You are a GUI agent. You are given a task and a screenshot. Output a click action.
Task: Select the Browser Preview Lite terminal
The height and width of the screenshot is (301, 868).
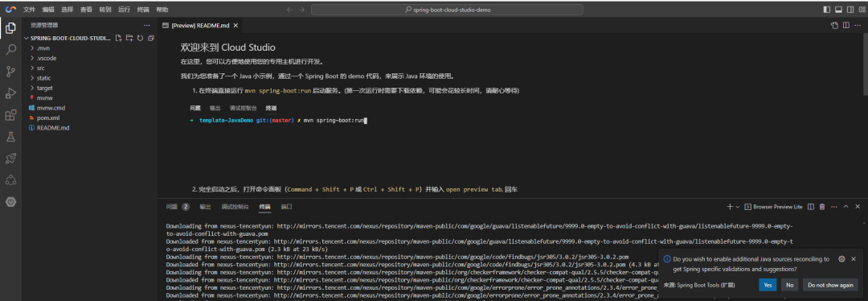(x=773, y=207)
